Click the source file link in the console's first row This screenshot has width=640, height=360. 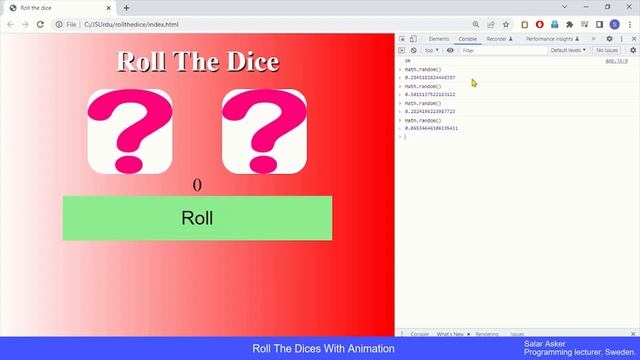point(616,61)
